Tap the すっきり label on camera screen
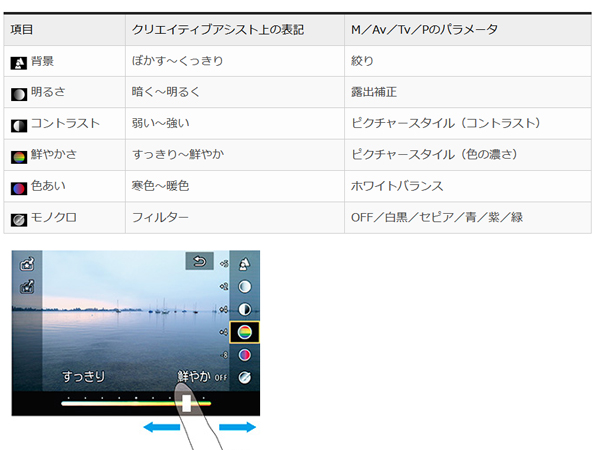The width and height of the screenshot is (600, 450). 84,377
